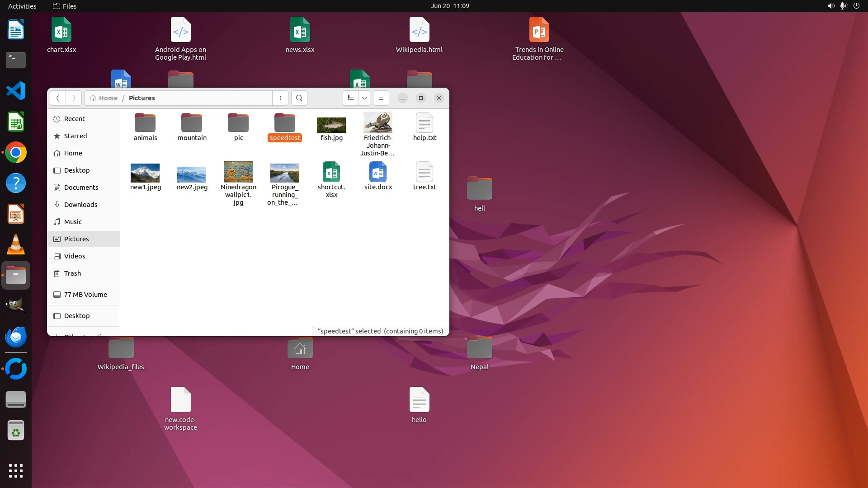This screenshot has width=868, height=488.
Task: Click the system volume icon
Action: click(831, 6)
